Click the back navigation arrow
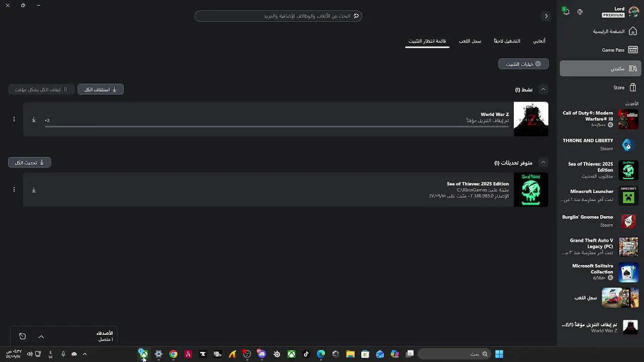 tap(546, 16)
